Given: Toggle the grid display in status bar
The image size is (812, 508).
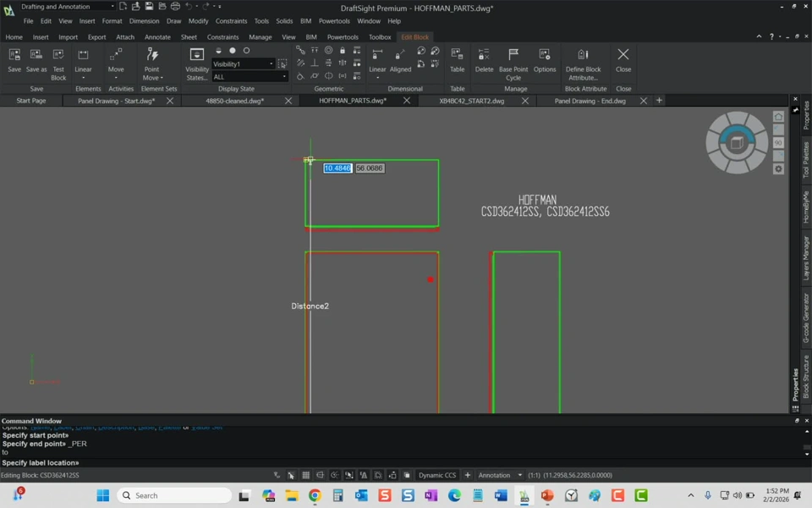Looking at the screenshot, I should tap(306, 475).
